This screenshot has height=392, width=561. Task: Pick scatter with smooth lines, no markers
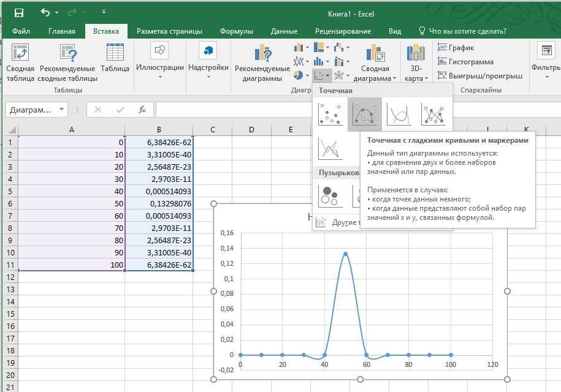click(399, 114)
